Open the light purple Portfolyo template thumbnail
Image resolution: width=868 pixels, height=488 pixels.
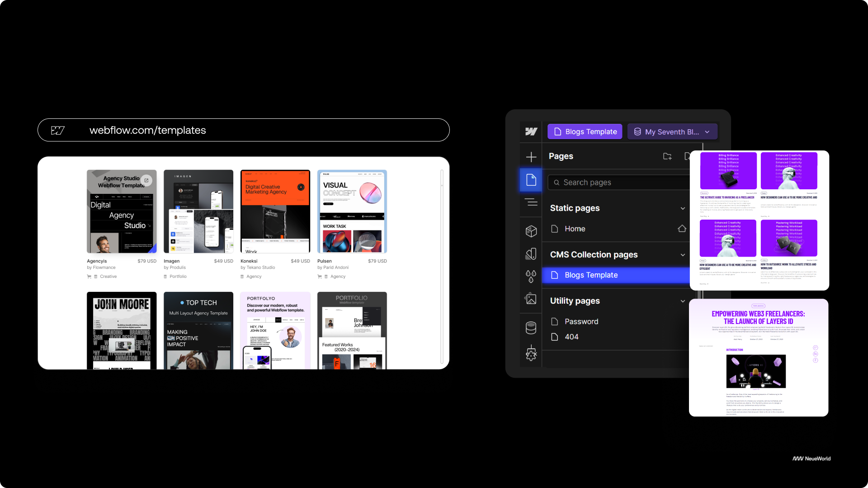275,331
